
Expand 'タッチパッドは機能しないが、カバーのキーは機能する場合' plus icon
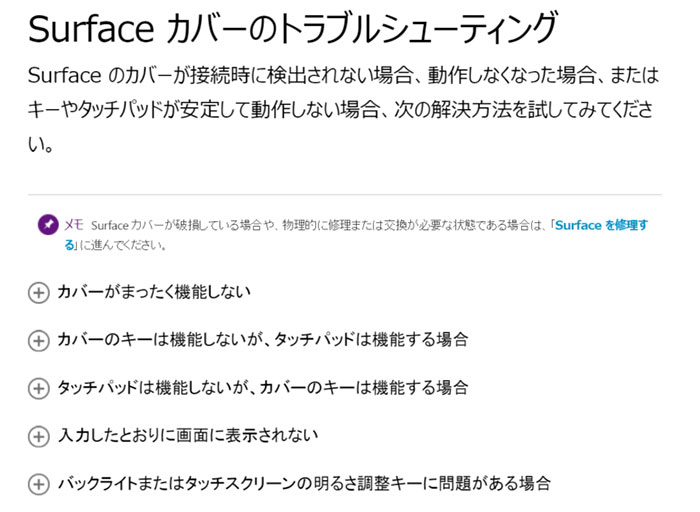click(x=38, y=389)
